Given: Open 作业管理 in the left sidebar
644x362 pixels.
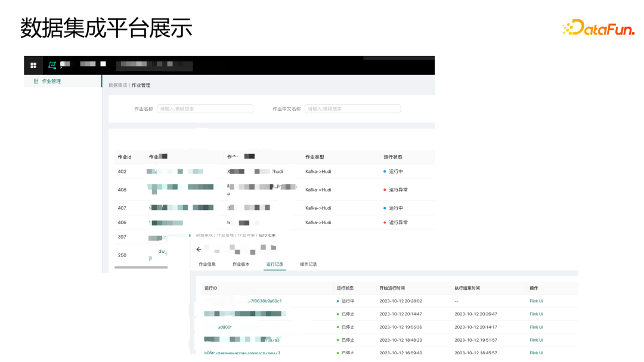Looking at the screenshot, I should pos(51,81).
